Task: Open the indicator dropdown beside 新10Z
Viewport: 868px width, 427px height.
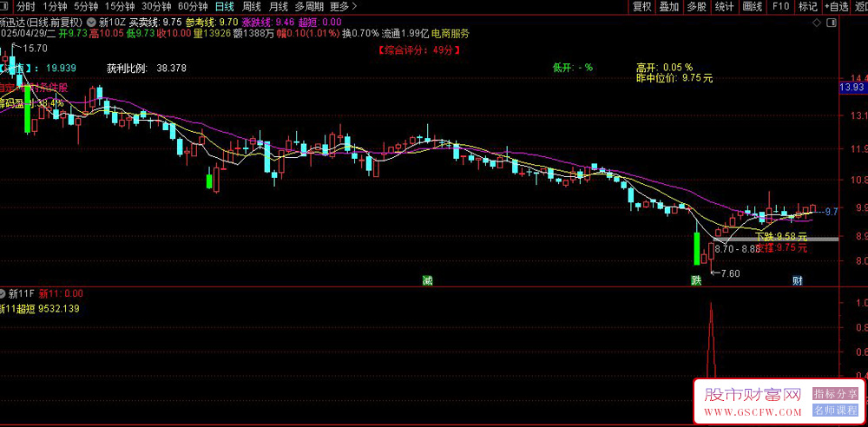Action: tap(91, 23)
